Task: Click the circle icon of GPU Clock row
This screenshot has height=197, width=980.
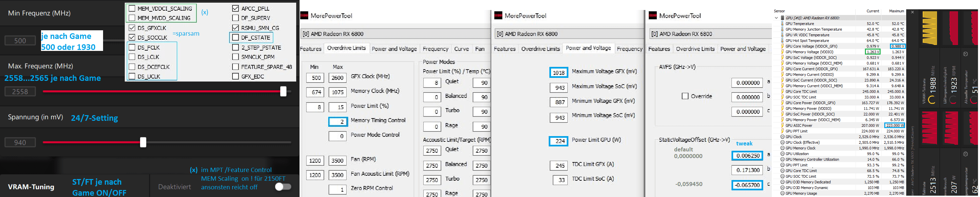Action: [x=783, y=137]
